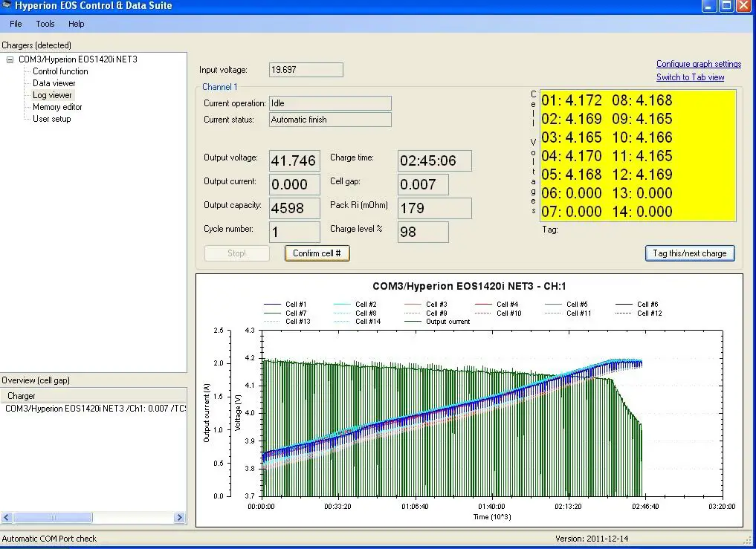This screenshot has height=549, width=756.
Task: Click the Channel 1 group label
Action: click(x=220, y=87)
